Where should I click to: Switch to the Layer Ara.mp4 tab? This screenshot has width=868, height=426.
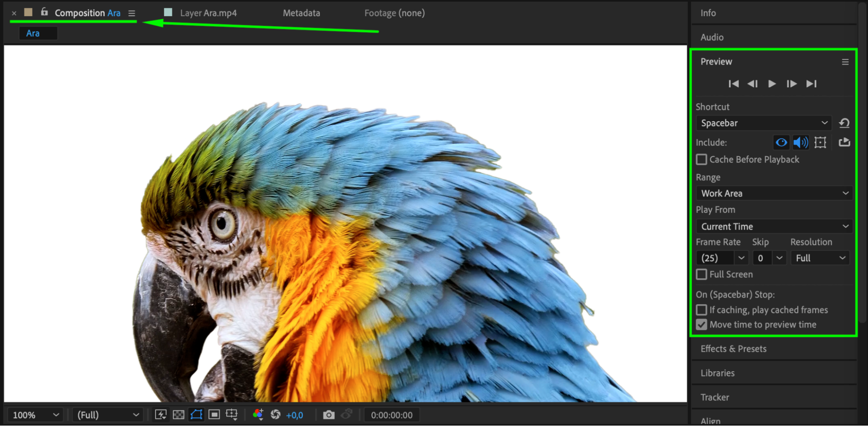tap(208, 13)
